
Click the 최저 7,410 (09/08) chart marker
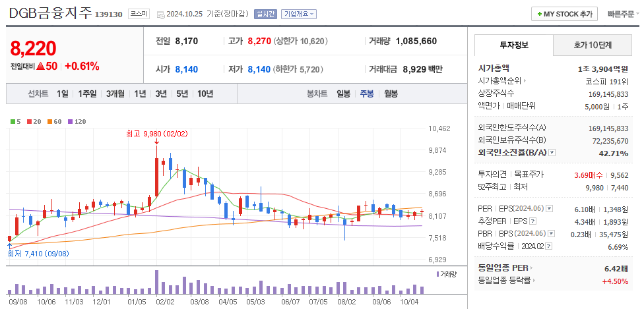(x=38, y=254)
